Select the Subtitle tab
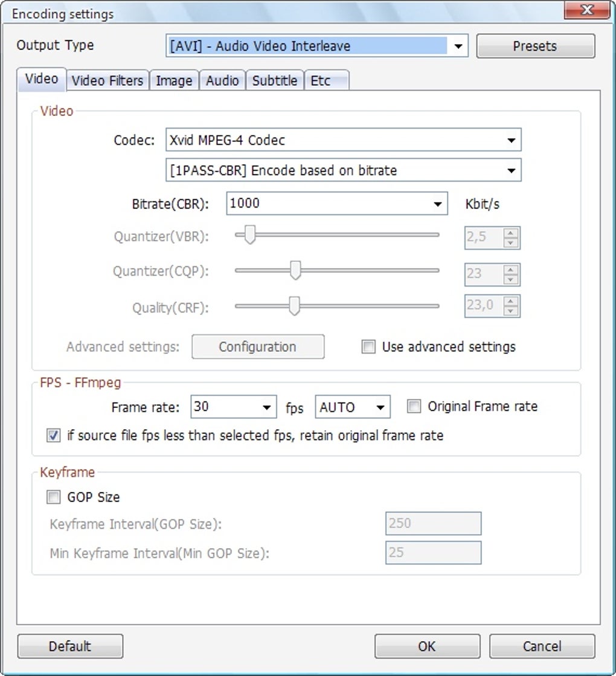 click(275, 81)
